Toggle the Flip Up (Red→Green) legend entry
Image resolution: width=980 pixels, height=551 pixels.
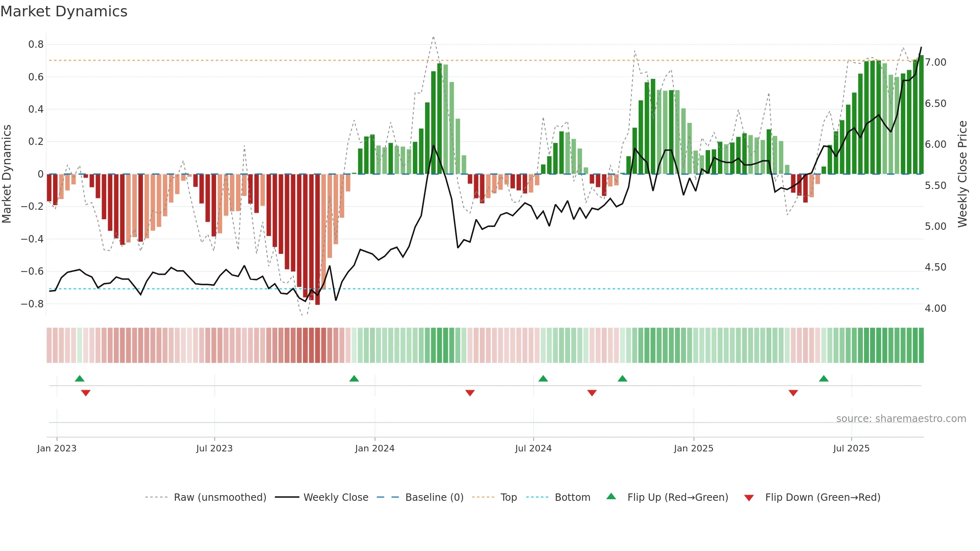pyautogui.click(x=667, y=497)
